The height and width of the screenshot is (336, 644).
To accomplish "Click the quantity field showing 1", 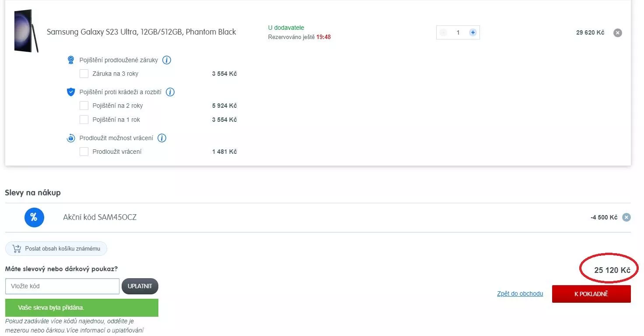I will coord(458,32).
